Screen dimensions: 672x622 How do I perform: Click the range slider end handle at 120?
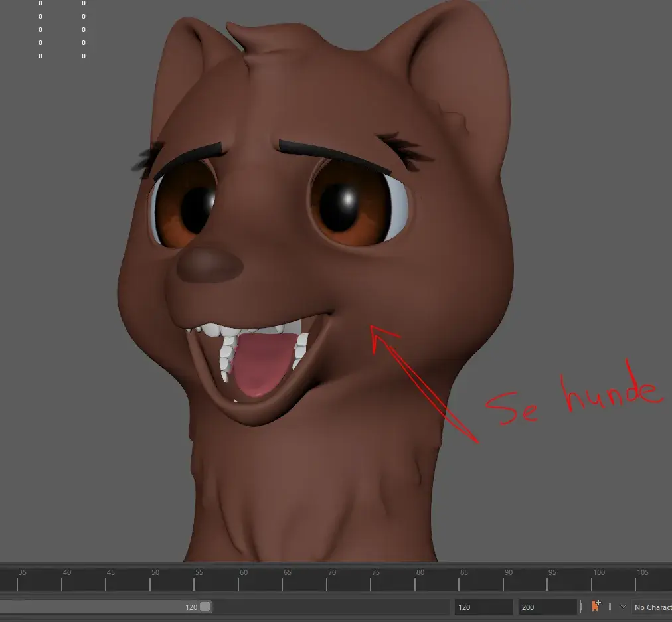click(205, 607)
